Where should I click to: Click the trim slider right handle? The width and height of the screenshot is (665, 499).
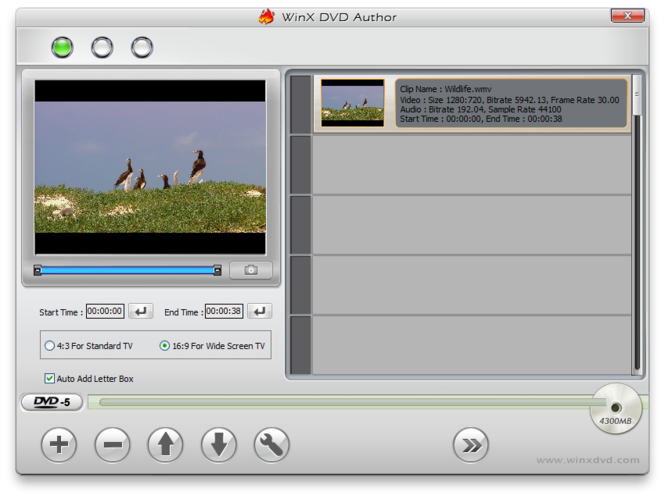(218, 270)
